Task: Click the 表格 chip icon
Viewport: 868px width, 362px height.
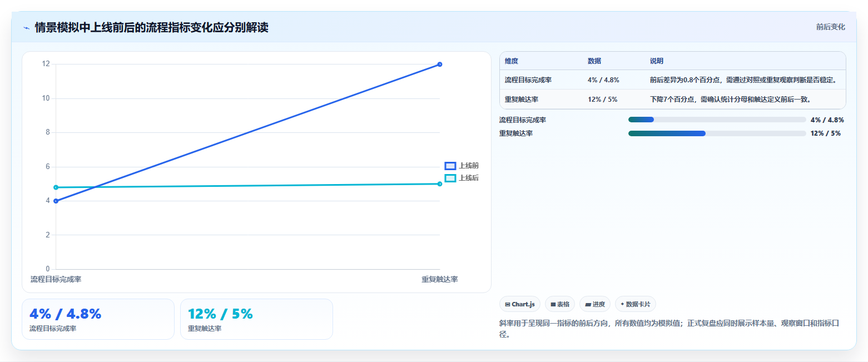Action: 553,304
